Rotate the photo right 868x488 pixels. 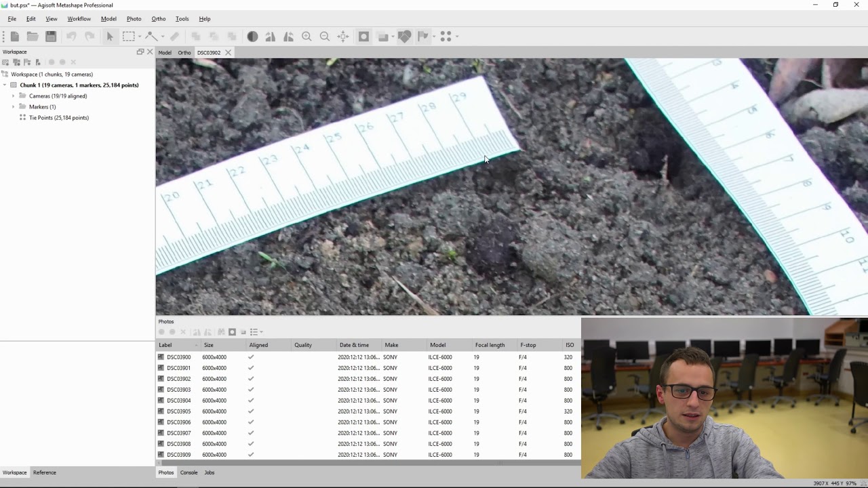pos(288,37)
